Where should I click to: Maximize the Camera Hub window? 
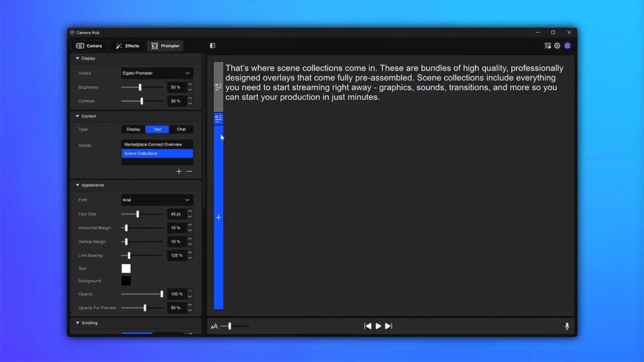click(x=554, y=32)
